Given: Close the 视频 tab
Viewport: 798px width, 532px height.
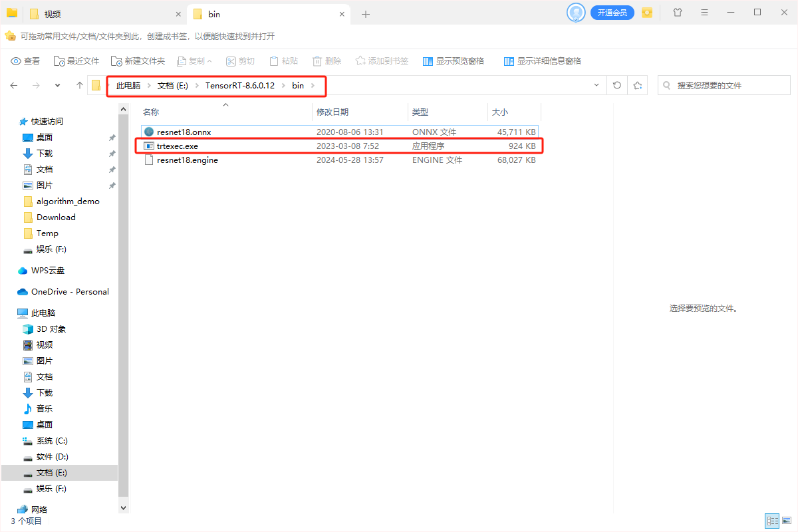Looking at the screenshot, I should [178, 14].
